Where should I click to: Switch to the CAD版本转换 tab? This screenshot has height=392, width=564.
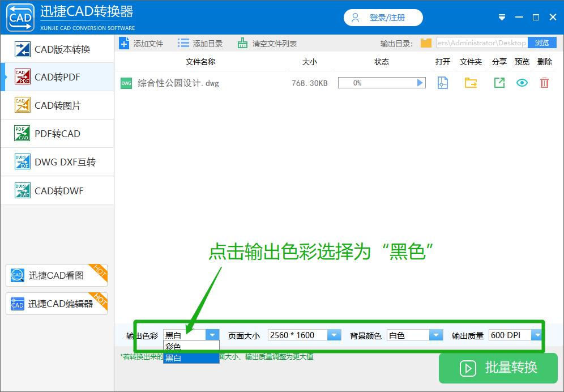[x=57, y=49]
